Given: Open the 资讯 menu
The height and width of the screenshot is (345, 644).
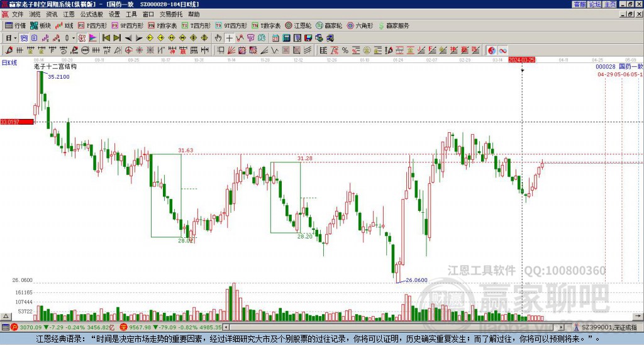Looking at the screenshot, I should [x=52, y=14].
